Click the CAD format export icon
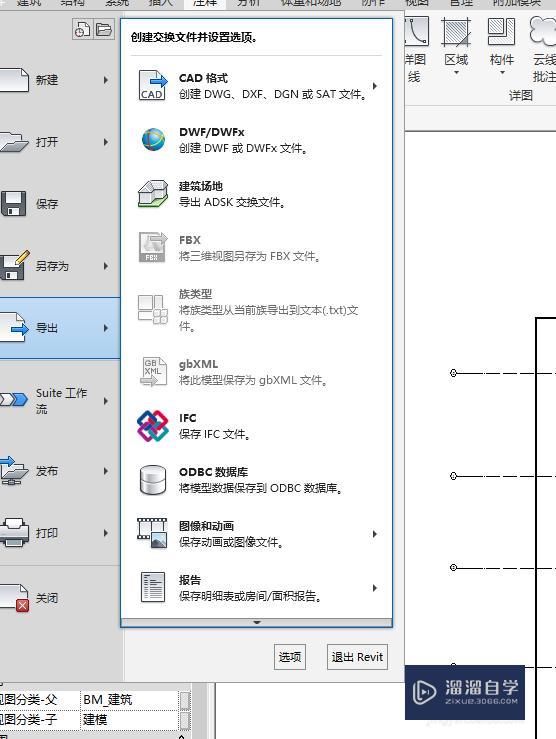The height and width of the screenshot is (739, 556). 152,85
